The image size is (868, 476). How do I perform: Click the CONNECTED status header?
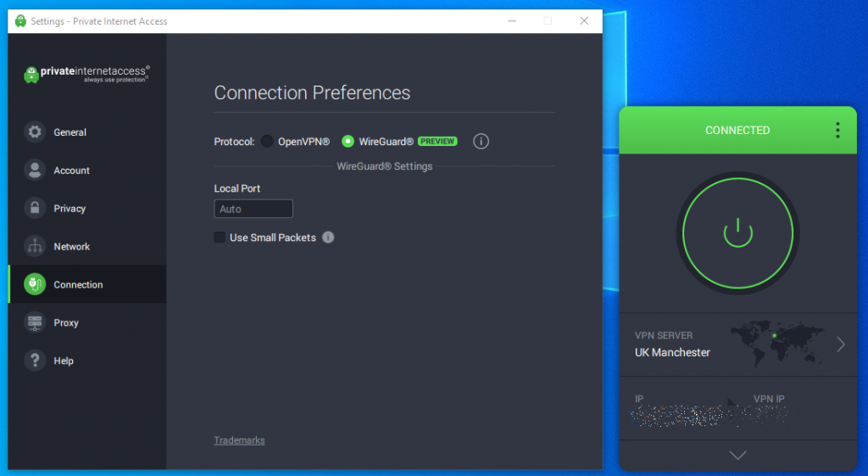[x=737, y=130]
